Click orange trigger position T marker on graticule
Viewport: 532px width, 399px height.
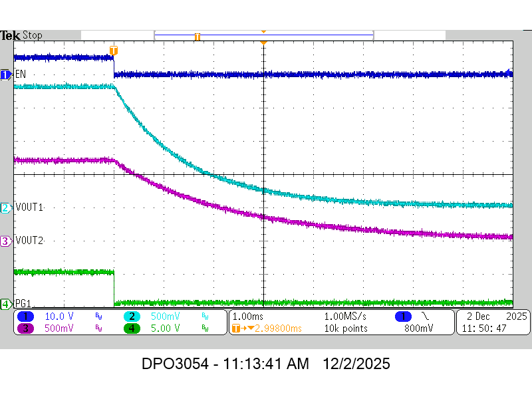(x=114, y=51)
